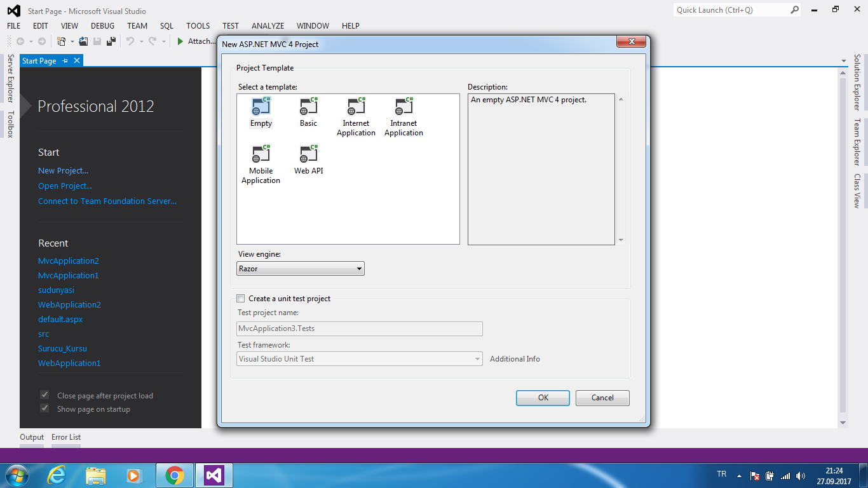Screen dimensions: 868x488
Task: Click the network signal tray icon
Action: [785, 475]
